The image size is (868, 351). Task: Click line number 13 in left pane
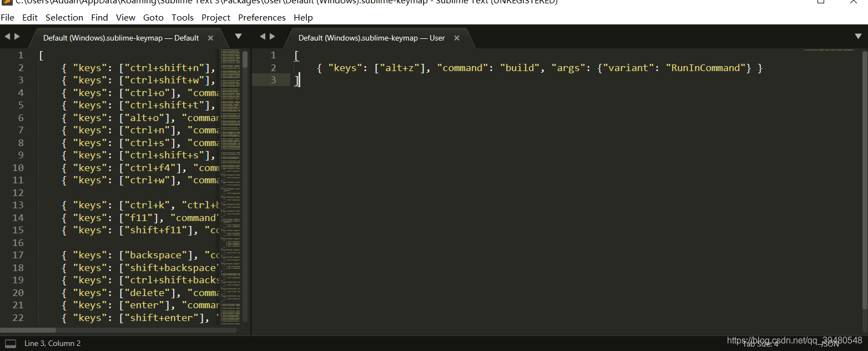18,205
